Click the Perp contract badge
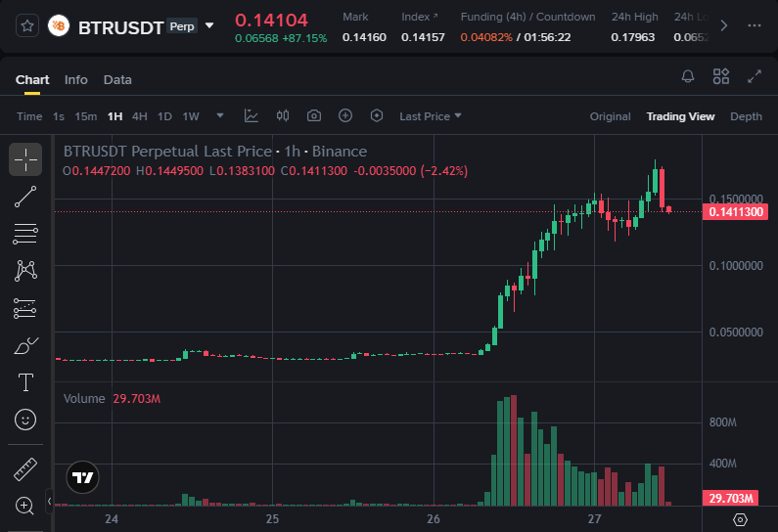 pyautogui.click(x=182, y=25)
